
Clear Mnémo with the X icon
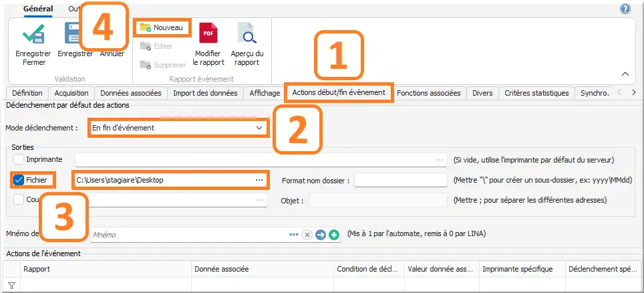307,235
